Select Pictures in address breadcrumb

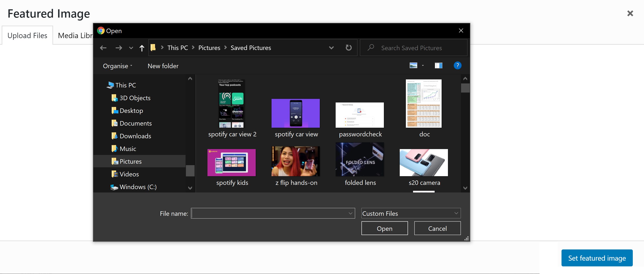point(209,48)
